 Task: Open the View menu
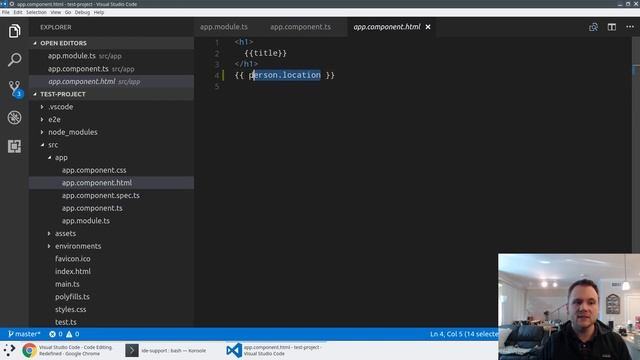tap(56, 12)
